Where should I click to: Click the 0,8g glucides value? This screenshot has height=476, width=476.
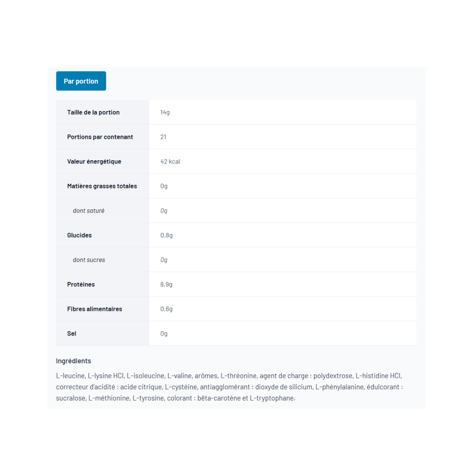click(x=167, y=235)
